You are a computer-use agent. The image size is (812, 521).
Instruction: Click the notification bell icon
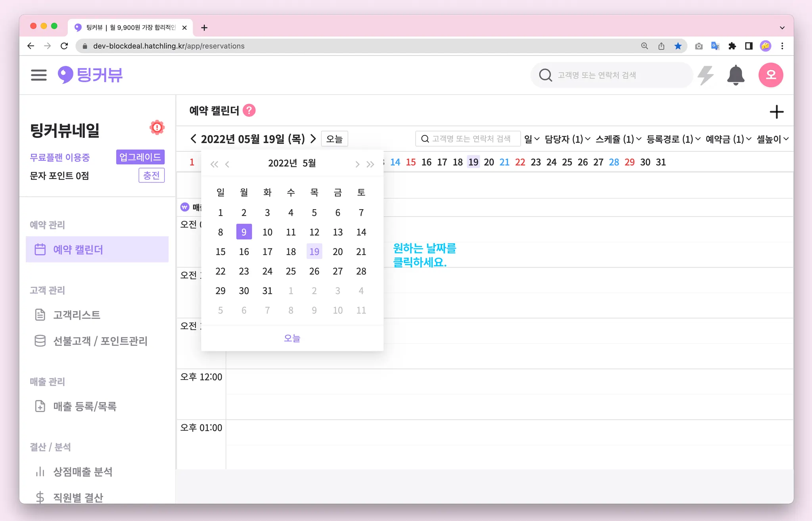pos(735,75)
